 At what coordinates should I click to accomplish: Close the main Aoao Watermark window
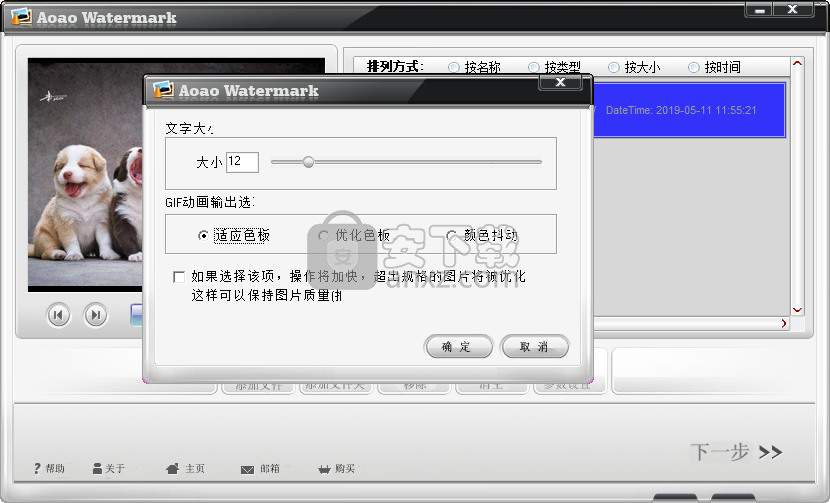click(792, 10)
